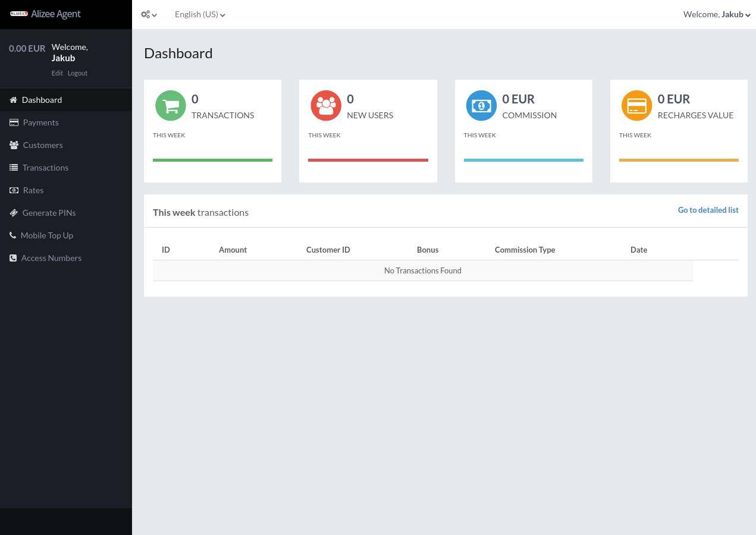
Task: Click the No Transactions Found row
Action: click(x=423, y=270)
